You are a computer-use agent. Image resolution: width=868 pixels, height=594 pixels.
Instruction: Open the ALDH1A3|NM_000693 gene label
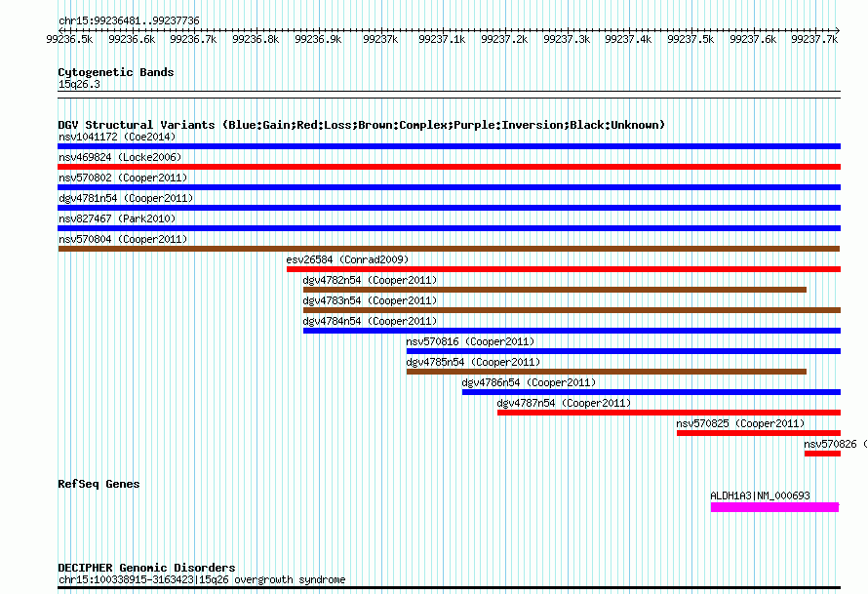tap(760, 495)
